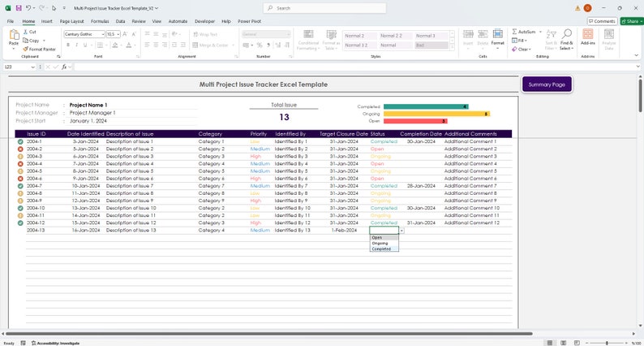This screenshot has width=644, height=346.
Task: Click the Font Color A icon
Action: (128, 45)
